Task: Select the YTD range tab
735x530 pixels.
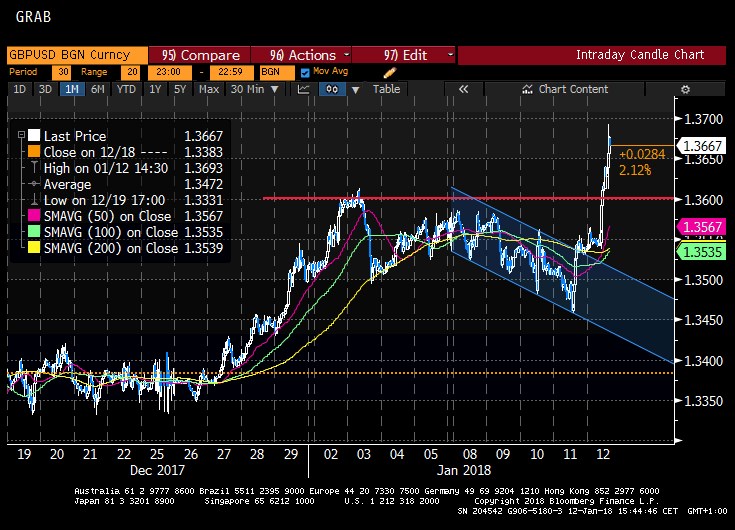Action: click(x=126, y=89)
